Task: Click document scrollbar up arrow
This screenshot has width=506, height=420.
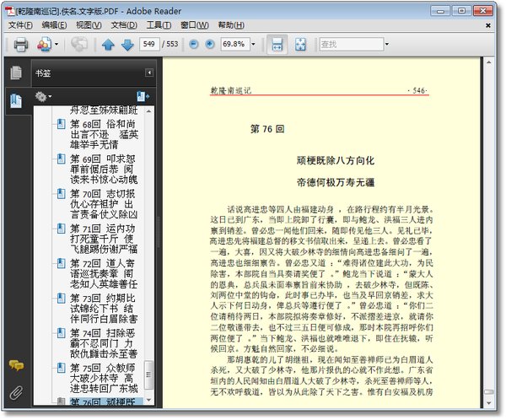Action: click(489, 62)
